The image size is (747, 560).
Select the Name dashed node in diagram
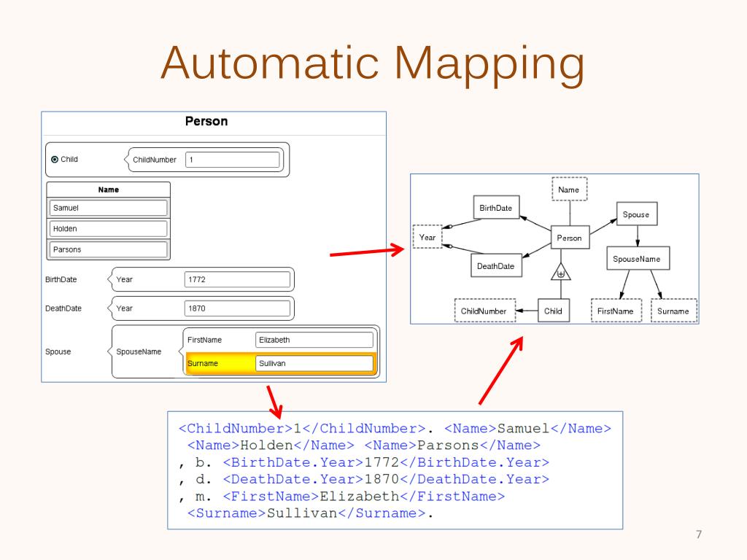[569, 190]
